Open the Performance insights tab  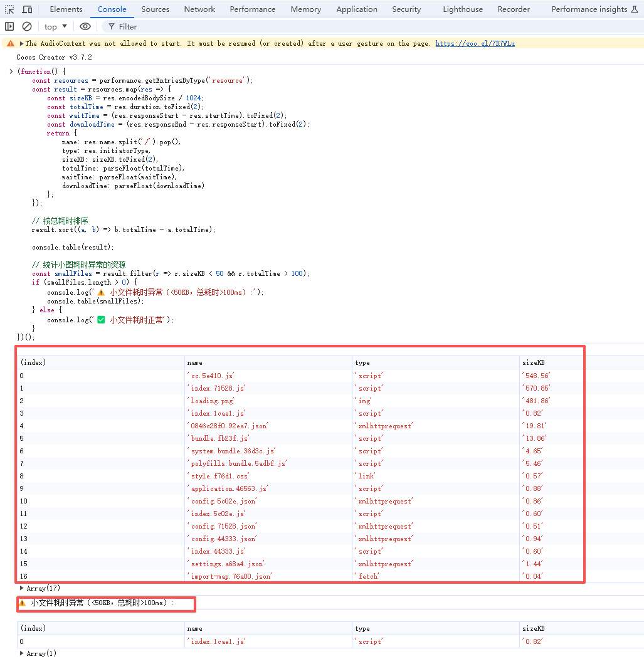(589, 9)
